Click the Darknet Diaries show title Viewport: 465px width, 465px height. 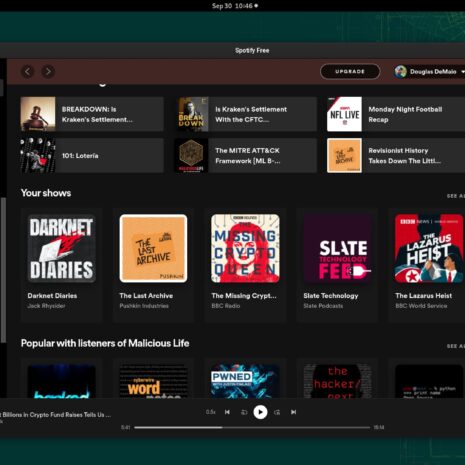pos(52,296)
